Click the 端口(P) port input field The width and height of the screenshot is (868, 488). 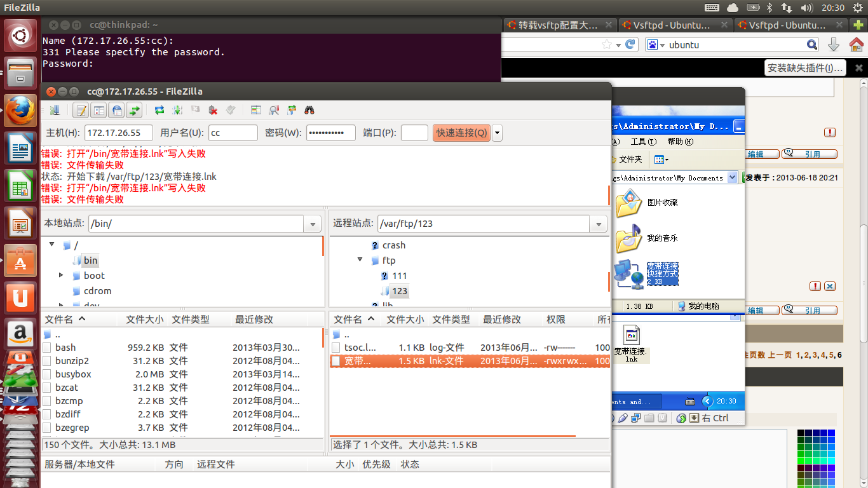click(414, 133)
